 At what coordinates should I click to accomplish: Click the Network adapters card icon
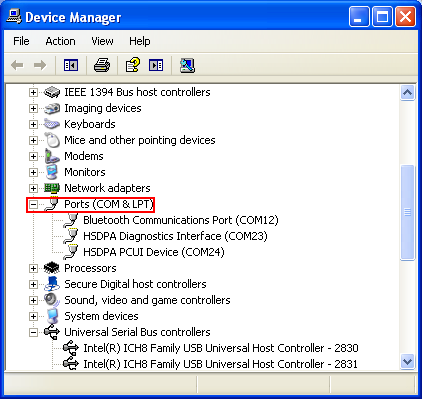click(52, 188)
